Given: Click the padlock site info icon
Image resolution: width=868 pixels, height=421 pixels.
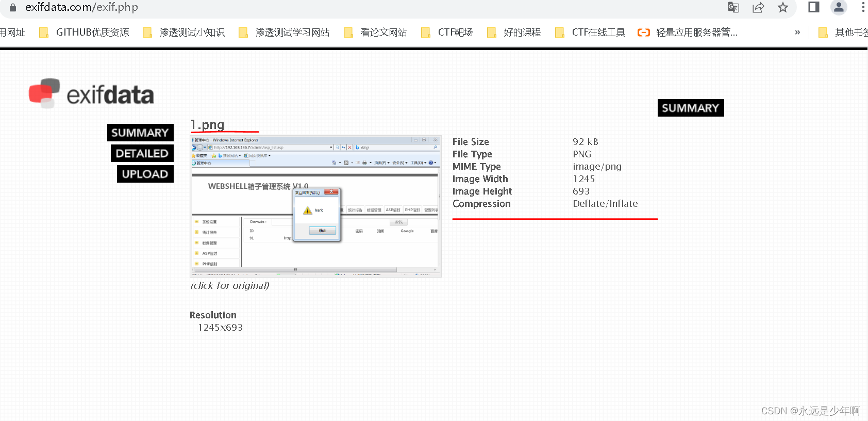Looking at the screenshot, I should (13, 7).
